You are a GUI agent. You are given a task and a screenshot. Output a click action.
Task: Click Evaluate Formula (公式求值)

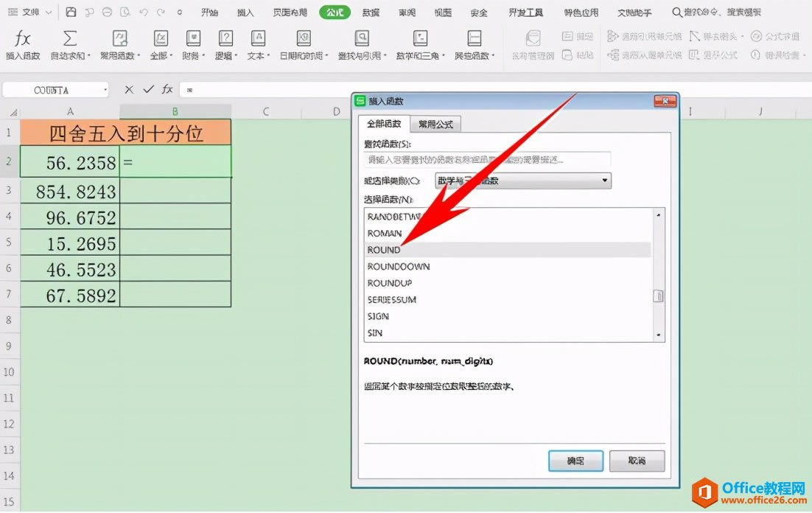[776, 36]
